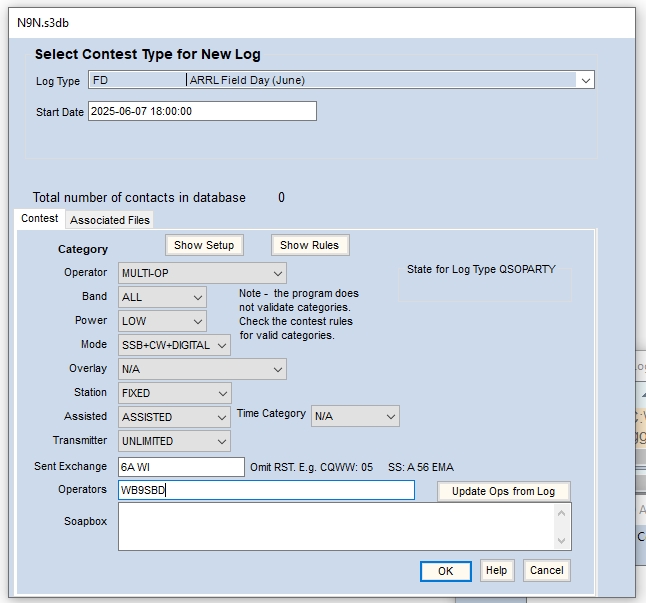Select the Contest tab

[x=40, y=218]
